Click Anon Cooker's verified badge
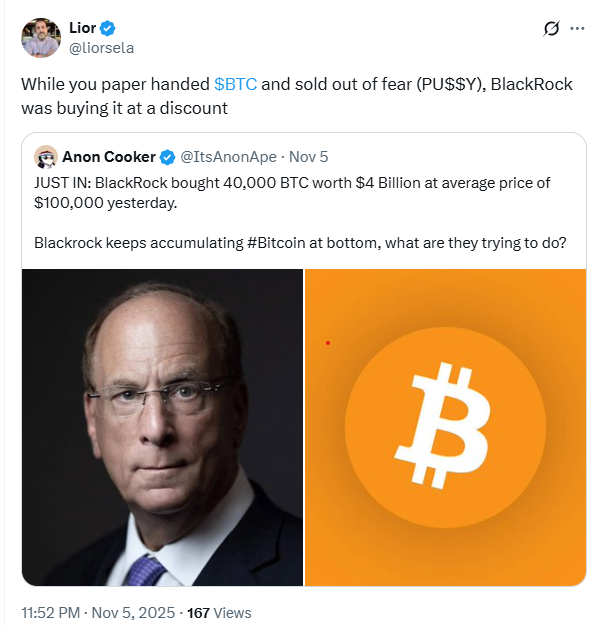Screen dimensions: 600x626 [168, 157]
